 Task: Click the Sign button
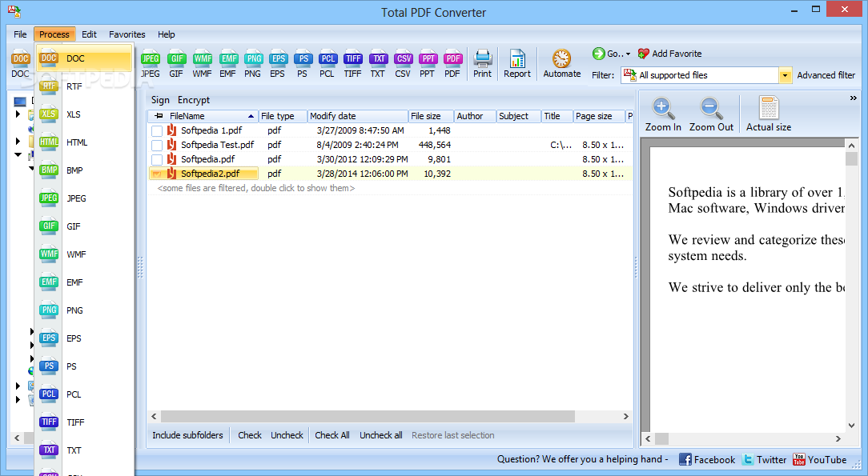pos(160,100)
